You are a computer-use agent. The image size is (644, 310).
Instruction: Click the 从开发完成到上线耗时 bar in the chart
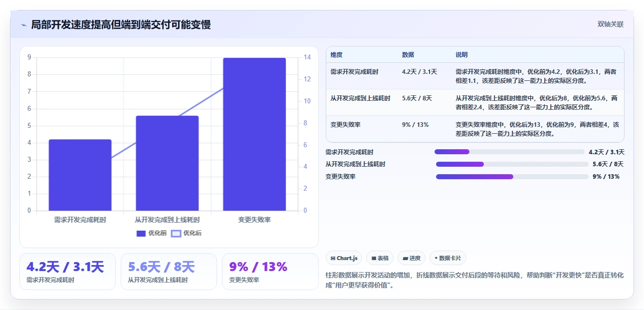167,163
